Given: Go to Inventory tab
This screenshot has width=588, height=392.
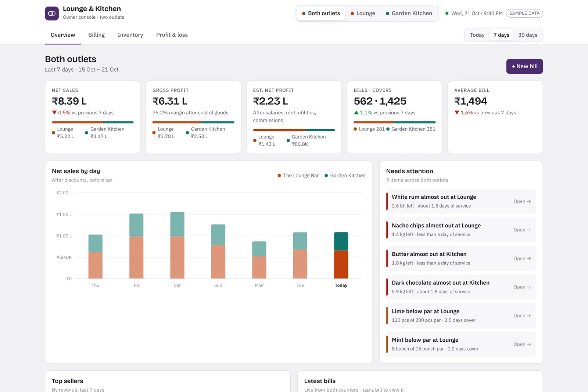Looking at the screenshot, I should pyautogui.click(x=130, y=35).
